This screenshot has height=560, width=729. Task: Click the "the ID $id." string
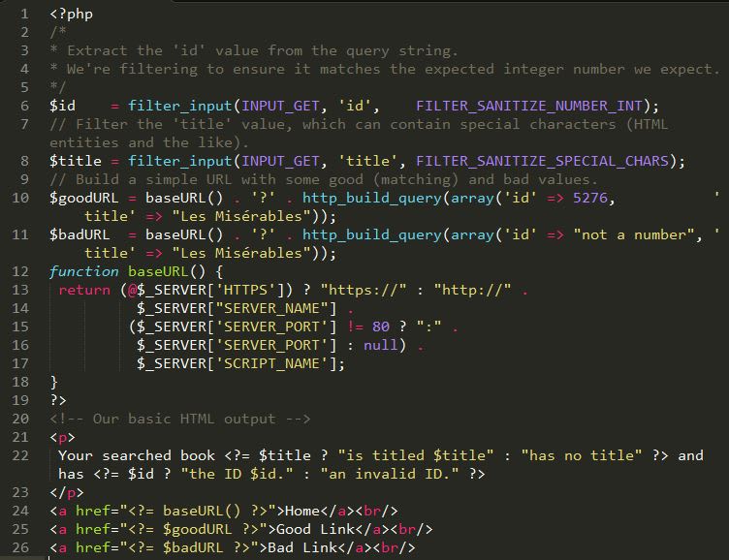[x=238, y=475]
